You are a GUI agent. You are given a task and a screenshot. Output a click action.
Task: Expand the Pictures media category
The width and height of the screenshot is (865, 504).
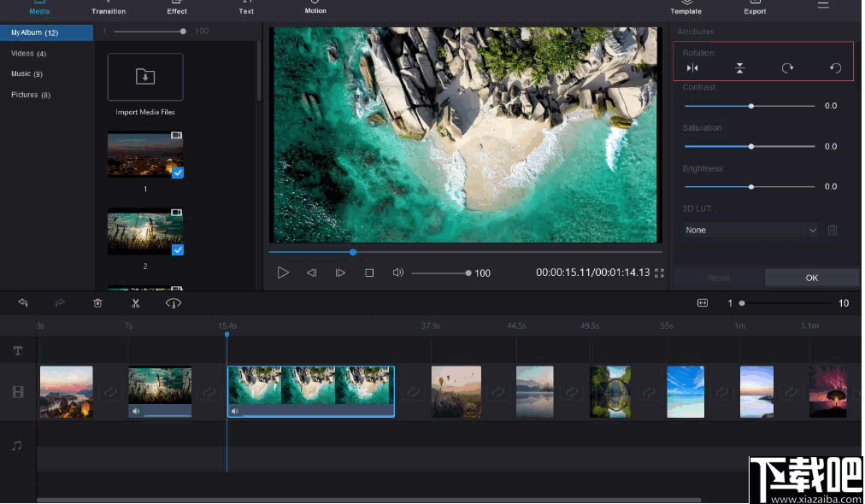point(31,94)
